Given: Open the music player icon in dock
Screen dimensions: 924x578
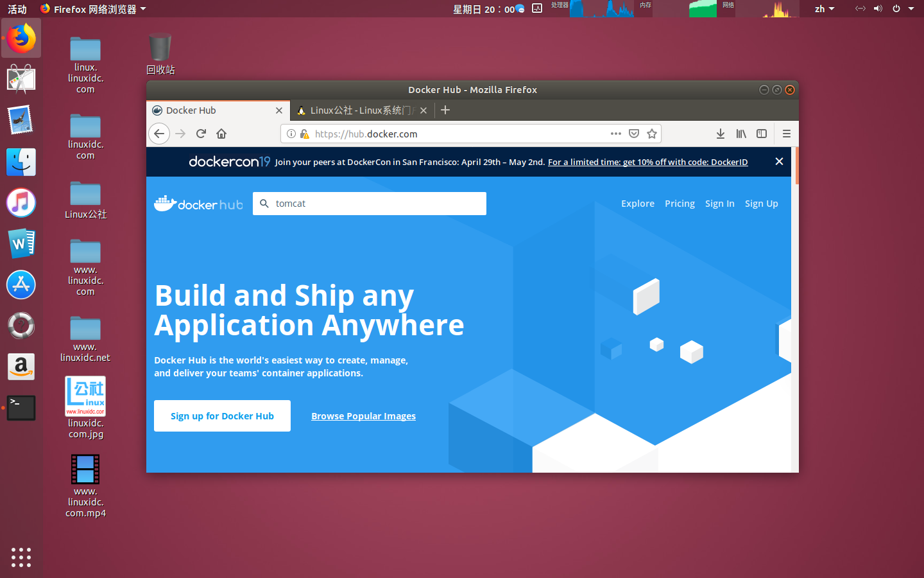Looking at the screenshot, I should click(x=21, y=203).
